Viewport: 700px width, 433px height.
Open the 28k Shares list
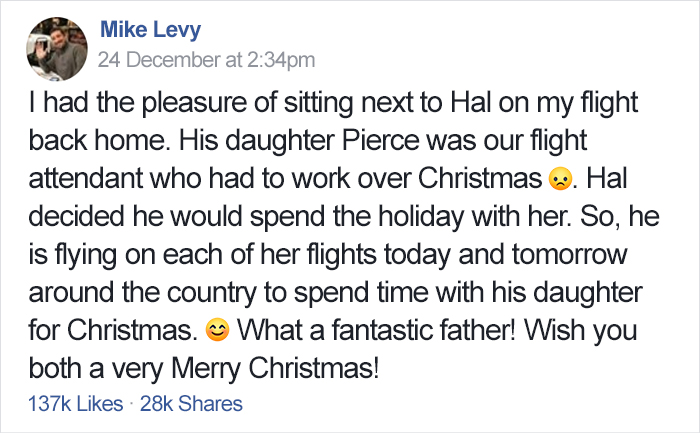(190, 404)
